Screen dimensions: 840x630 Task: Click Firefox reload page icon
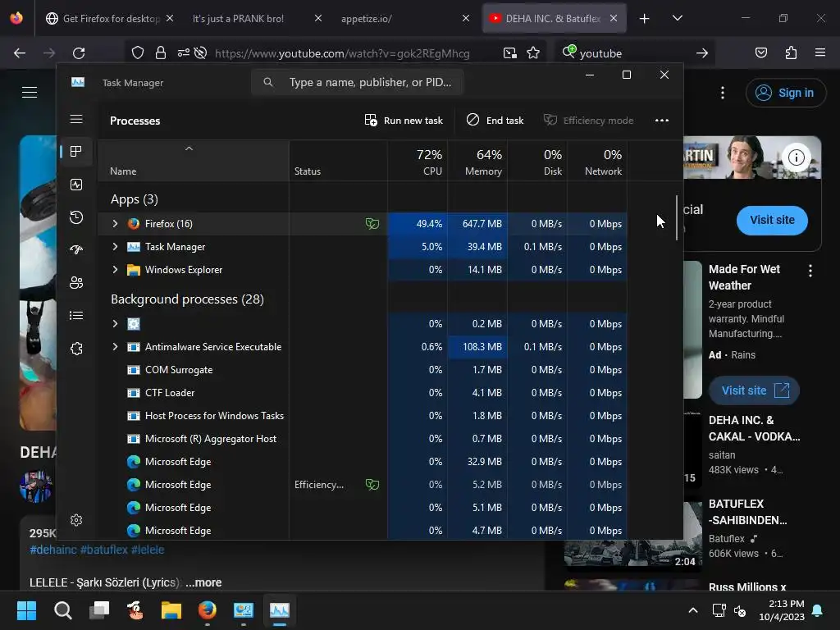tap(79, 53)
